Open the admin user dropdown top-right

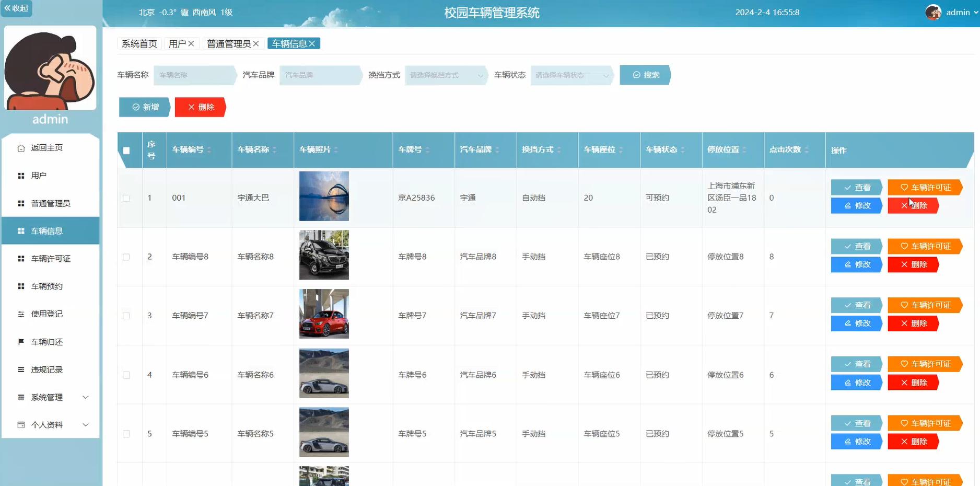pos(962,12)
